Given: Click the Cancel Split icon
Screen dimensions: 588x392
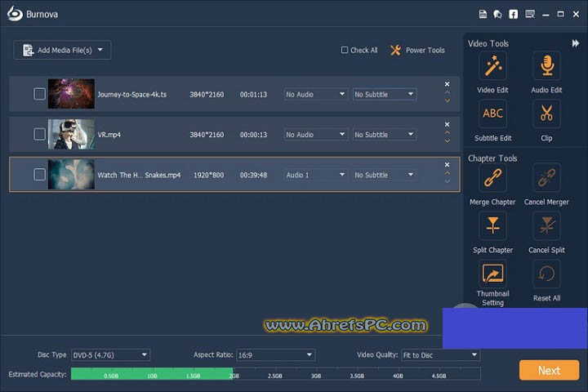Looking at the screenshot, I should tap(546, 225).
